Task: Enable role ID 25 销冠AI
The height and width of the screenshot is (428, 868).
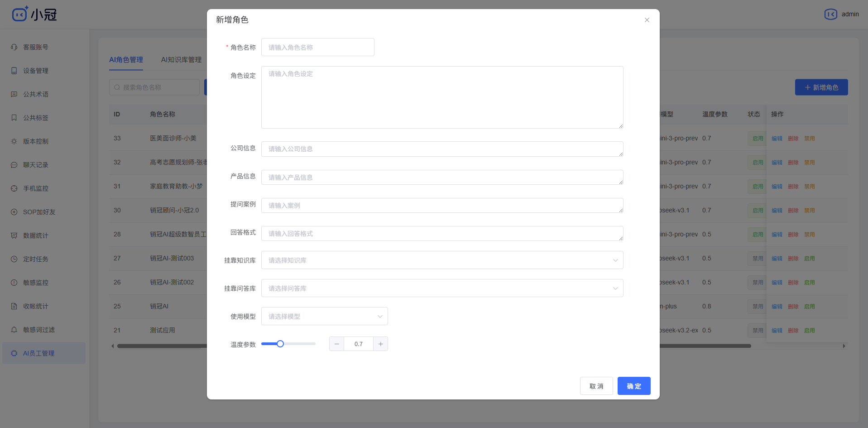Action: tap(809, 306)
